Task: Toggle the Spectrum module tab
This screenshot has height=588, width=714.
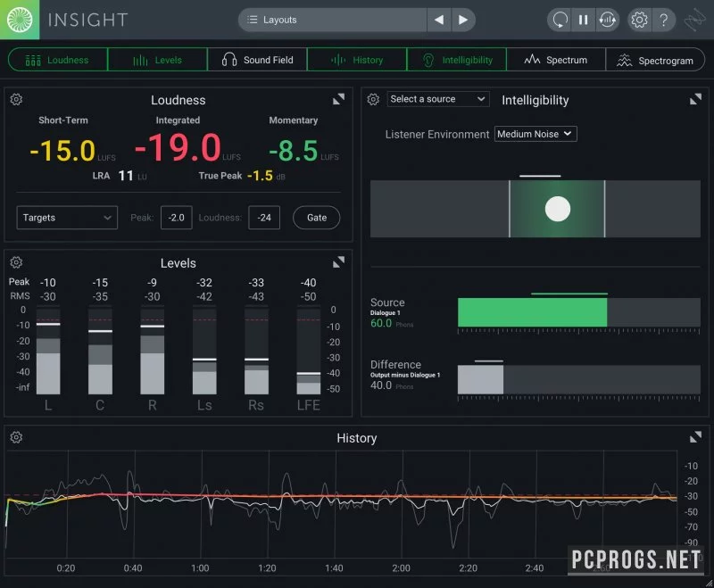Action: (556, 60)
